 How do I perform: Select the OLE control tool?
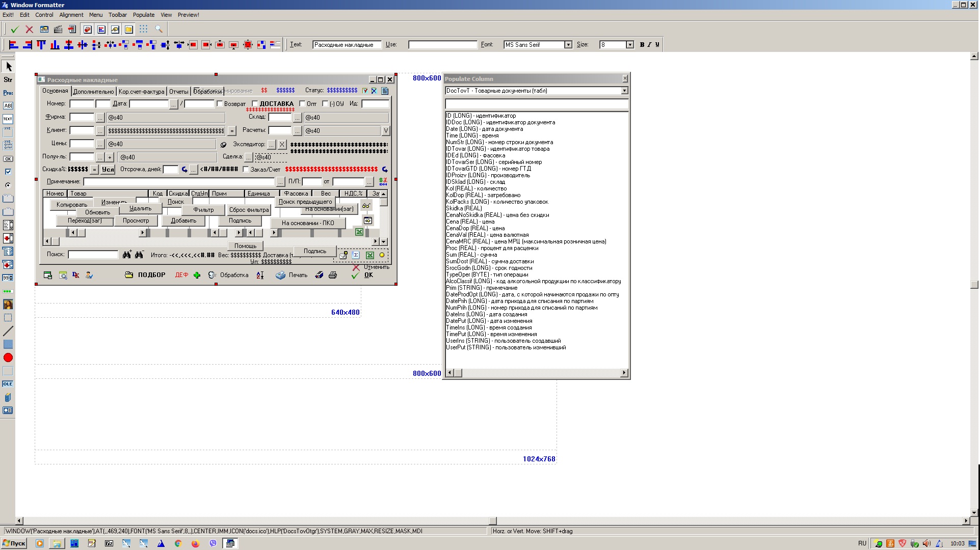click(8, 384)
